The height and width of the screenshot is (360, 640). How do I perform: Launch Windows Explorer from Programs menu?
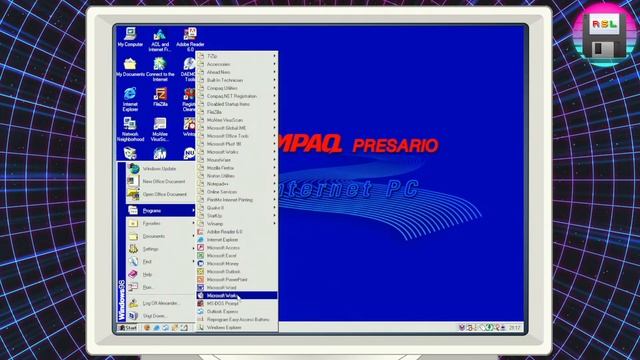pyautogui.click(x=237, y=327)
